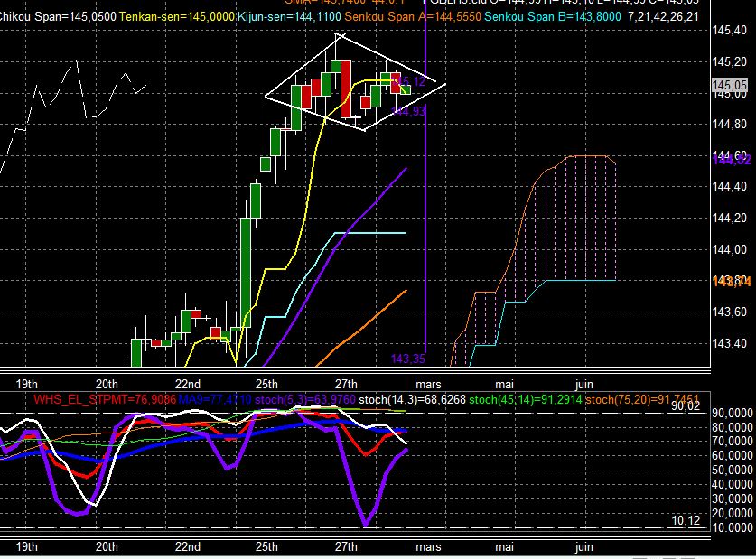The height and width of the screenshot is (559, 756).
Task: Click the 10,12 lower threshold label
Action: click(x=686, y=520)
